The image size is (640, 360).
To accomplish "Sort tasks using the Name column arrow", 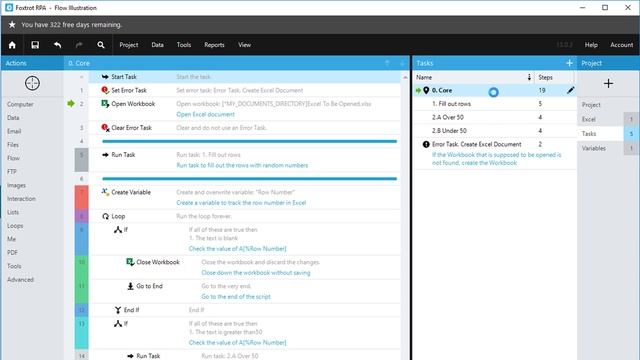I will pos(529,77).
